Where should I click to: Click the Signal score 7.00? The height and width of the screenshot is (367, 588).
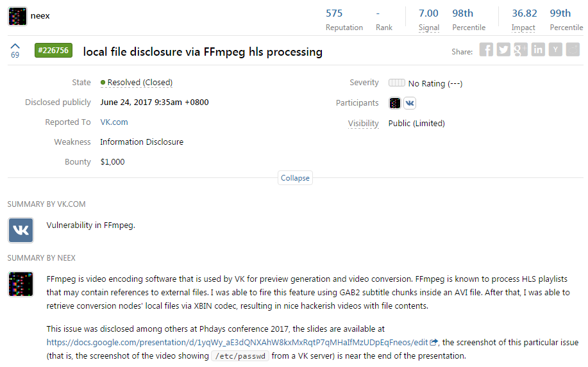(428, 13)
